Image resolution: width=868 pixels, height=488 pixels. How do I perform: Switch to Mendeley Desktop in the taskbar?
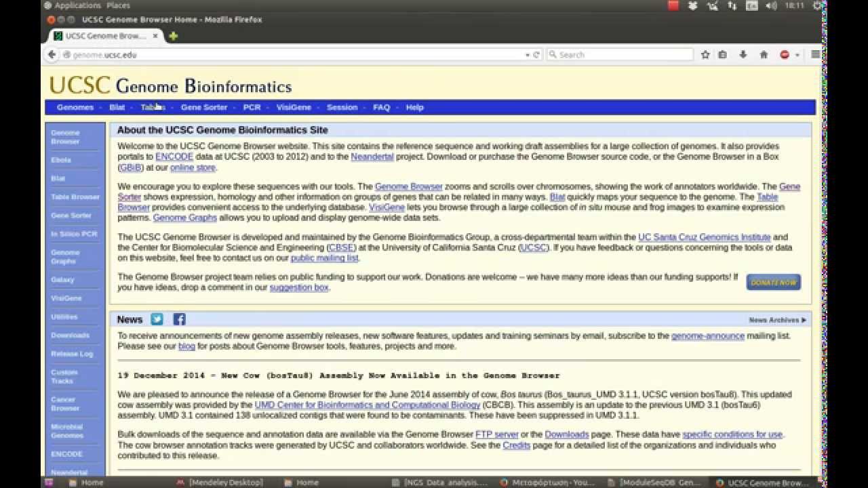(219, 483)
